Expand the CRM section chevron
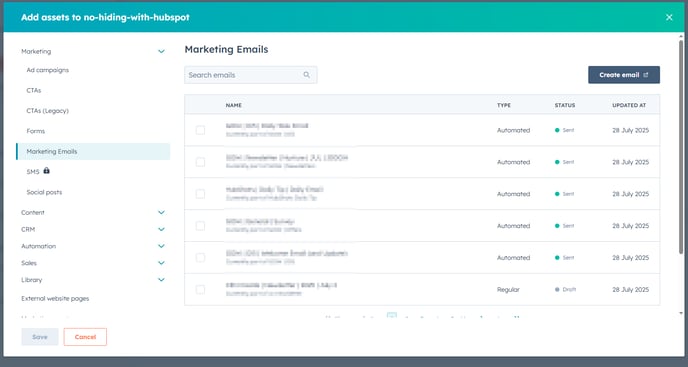The width and height of the screenshot is (688, 367). tap(161, 229)
